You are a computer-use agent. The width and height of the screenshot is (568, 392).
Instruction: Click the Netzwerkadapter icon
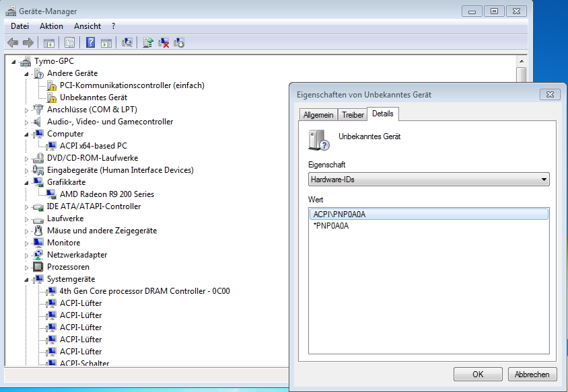[x=38, y=255]
